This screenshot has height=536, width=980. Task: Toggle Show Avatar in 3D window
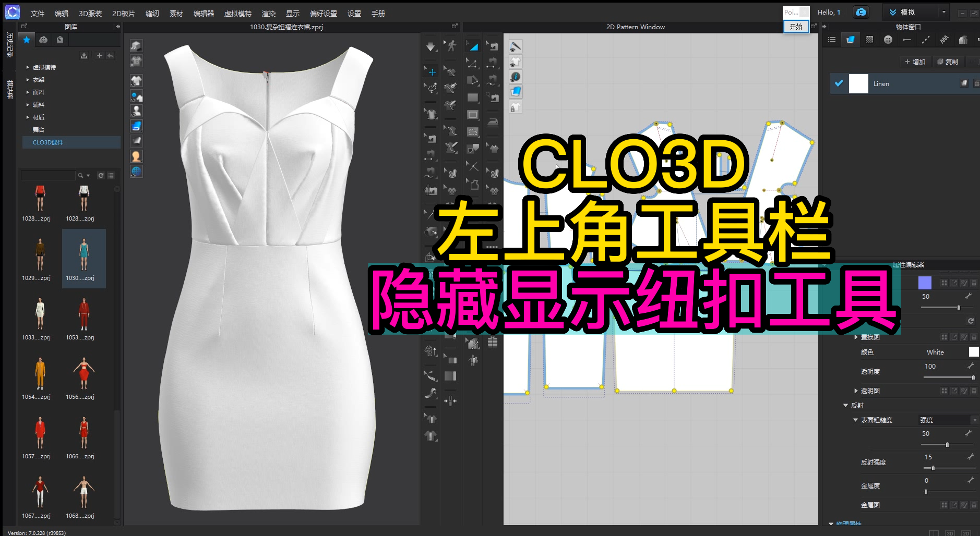pyautogui.click(x=136, y=111)
